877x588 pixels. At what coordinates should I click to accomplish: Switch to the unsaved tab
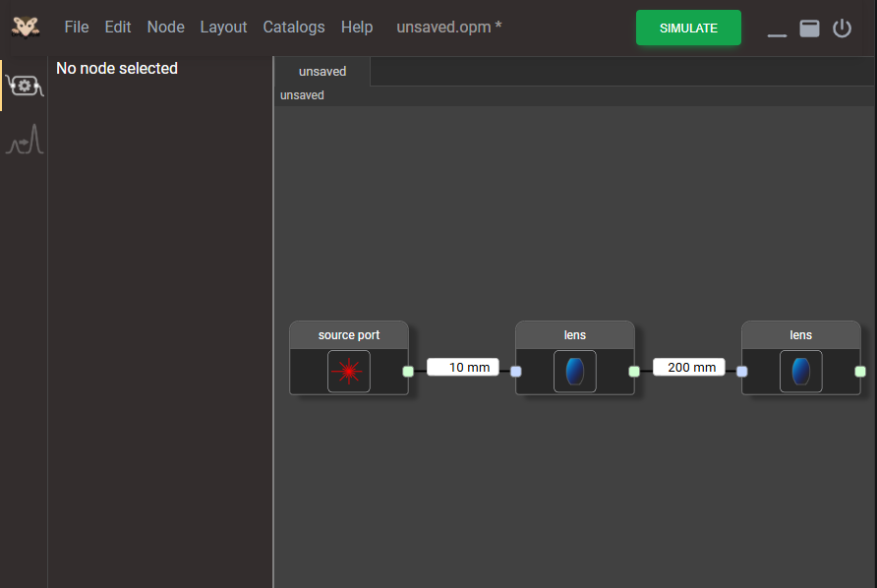tap(322, 72)
